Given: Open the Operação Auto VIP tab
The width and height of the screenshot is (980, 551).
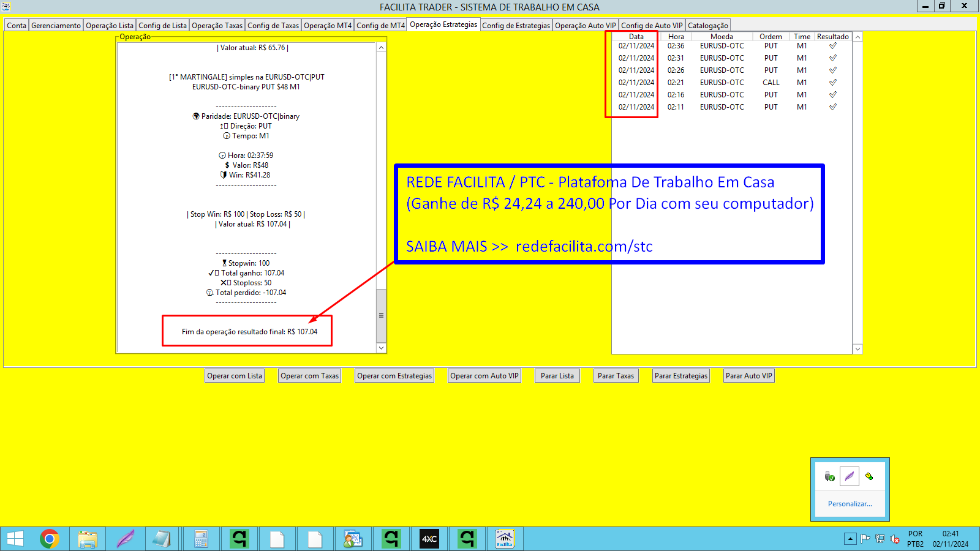Looking at the screenshot, I should point(585,26).
